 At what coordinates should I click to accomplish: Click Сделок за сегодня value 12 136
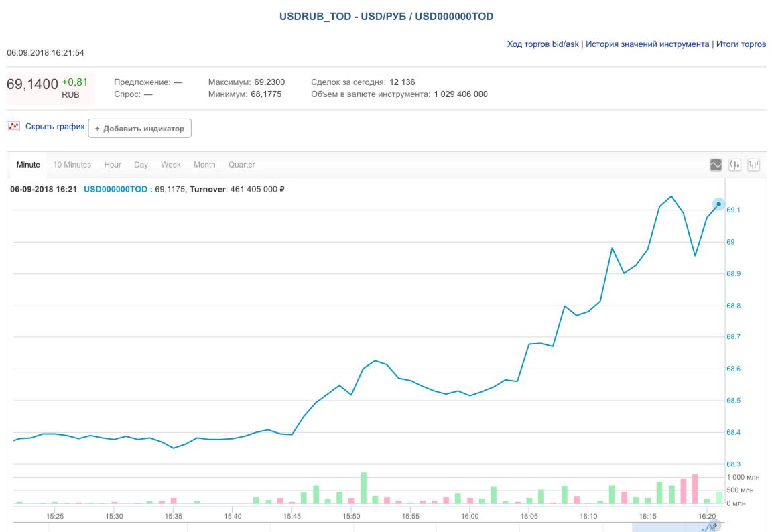coord(402,82)
